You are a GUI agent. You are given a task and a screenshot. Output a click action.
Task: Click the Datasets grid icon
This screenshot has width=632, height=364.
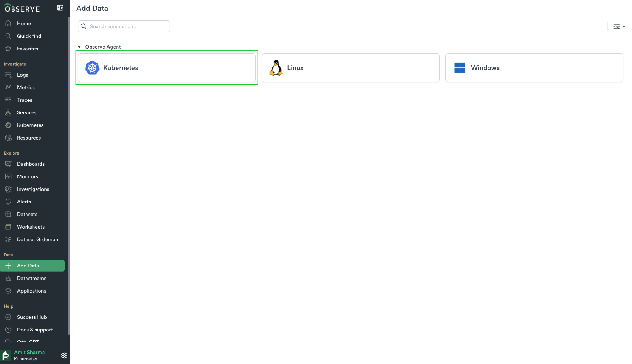coord(8,214)
